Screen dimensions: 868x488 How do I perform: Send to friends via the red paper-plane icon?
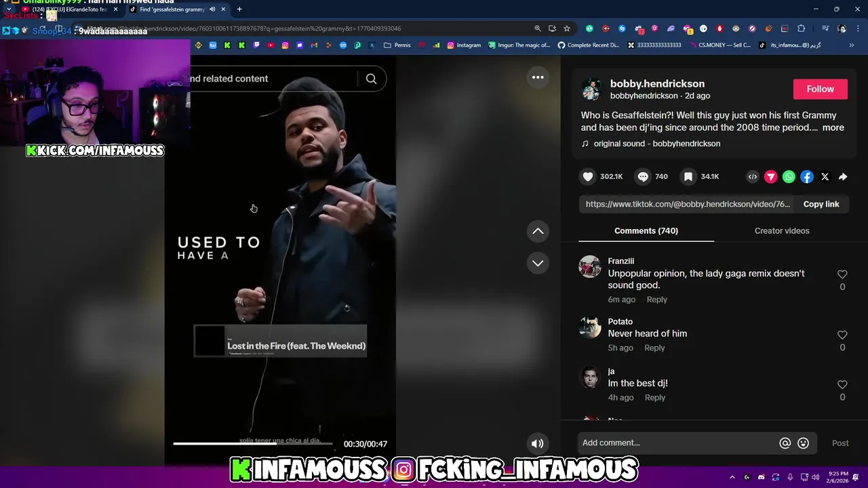pyautogui.click(x=771, y=177)
